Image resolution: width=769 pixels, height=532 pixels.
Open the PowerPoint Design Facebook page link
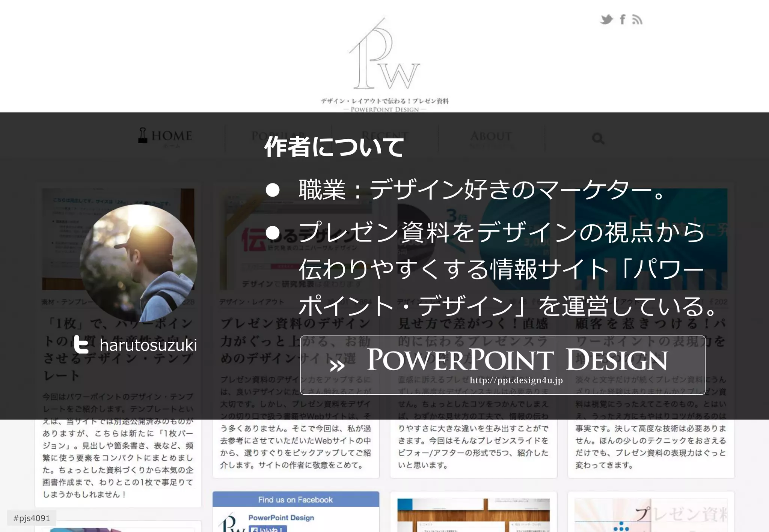pyautogui.click(x=281, y=518)
